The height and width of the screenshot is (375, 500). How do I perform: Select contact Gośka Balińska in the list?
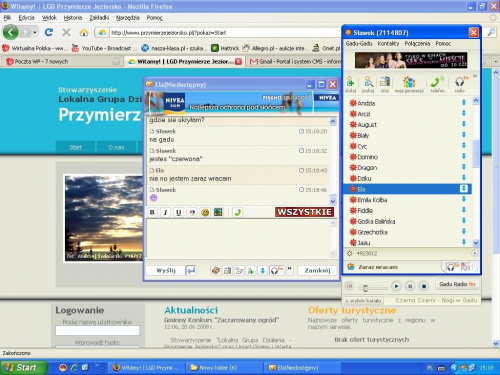(407, 221)
